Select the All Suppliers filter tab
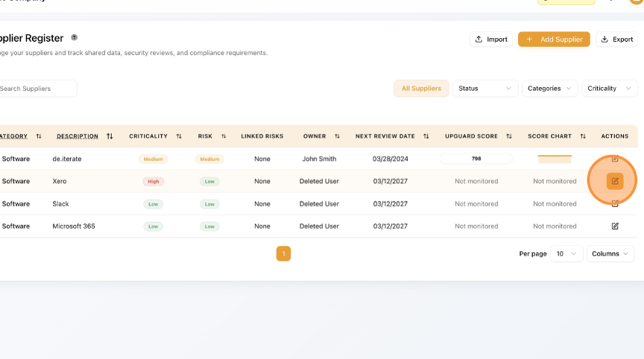The image size is (644, 359). (x=421, y=89)
